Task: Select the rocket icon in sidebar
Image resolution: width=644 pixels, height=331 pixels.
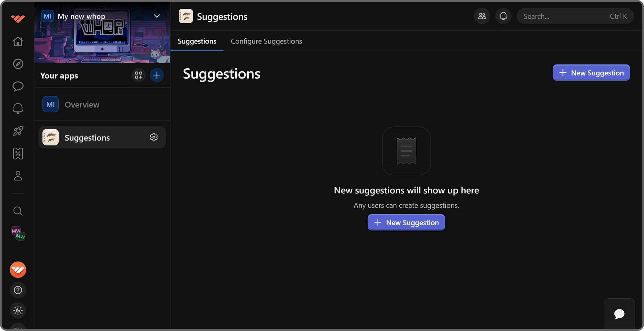Action: 18,131
